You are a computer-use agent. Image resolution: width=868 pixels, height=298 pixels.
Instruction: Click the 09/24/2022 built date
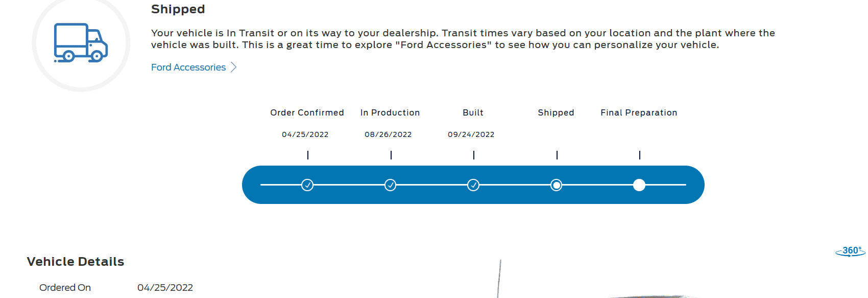[x=471, y=134]
